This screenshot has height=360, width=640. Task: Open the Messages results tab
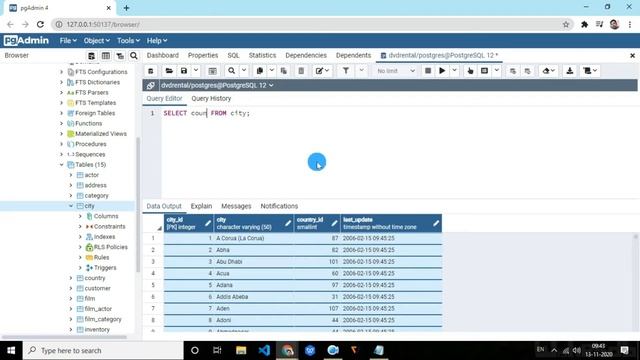[236, 206]
